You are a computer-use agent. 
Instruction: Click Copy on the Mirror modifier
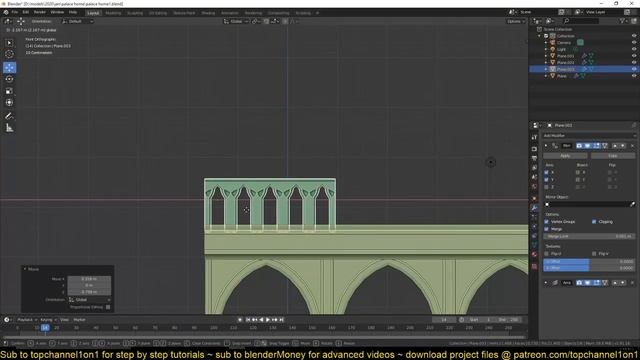[x=613, y=156]
